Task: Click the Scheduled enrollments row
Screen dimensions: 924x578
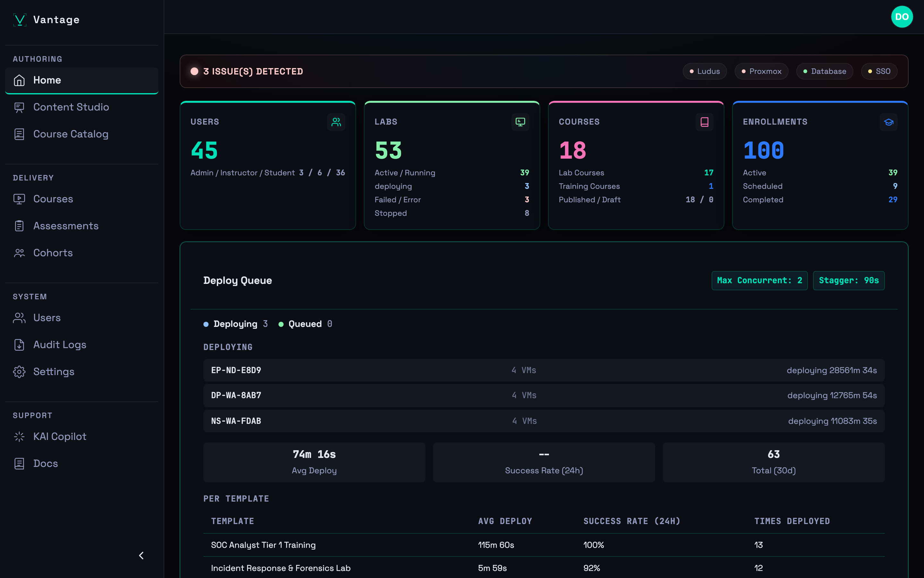Action: tap(820, 186)
